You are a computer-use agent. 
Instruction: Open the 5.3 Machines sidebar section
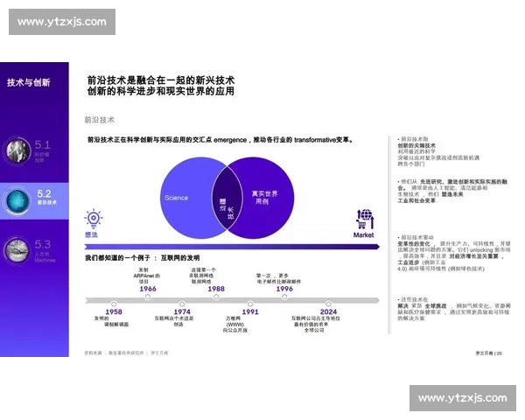(45, 251)
